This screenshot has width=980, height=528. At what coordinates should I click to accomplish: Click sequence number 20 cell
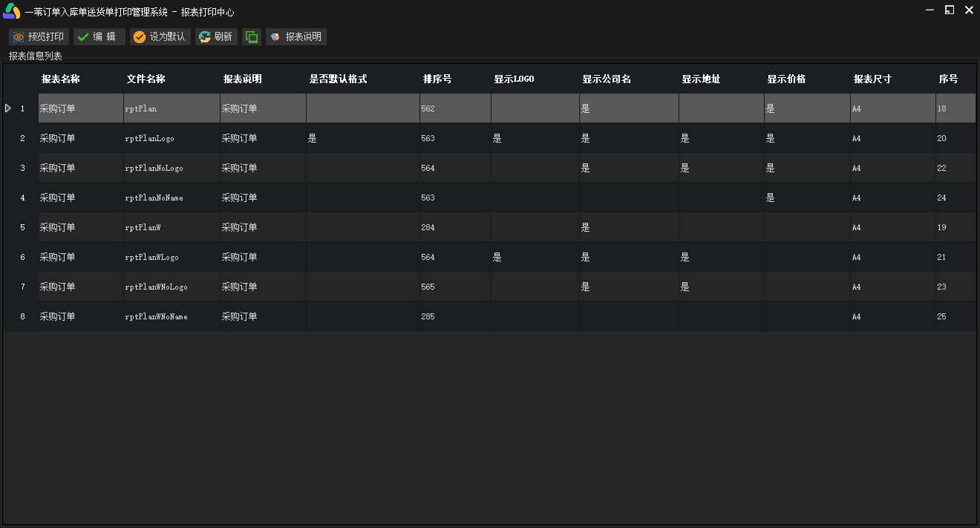[955, 138]
